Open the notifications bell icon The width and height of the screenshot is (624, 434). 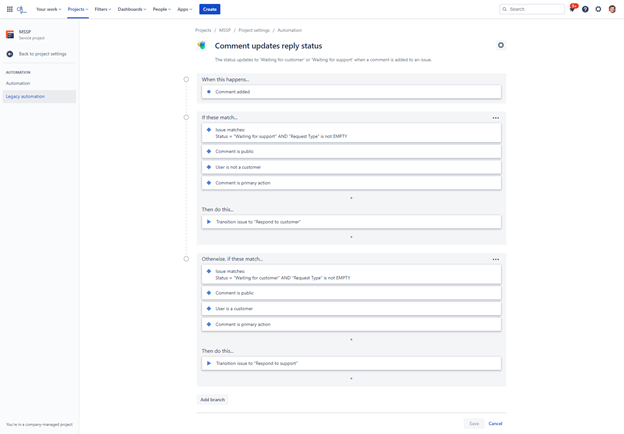click(x=573, y=9)
